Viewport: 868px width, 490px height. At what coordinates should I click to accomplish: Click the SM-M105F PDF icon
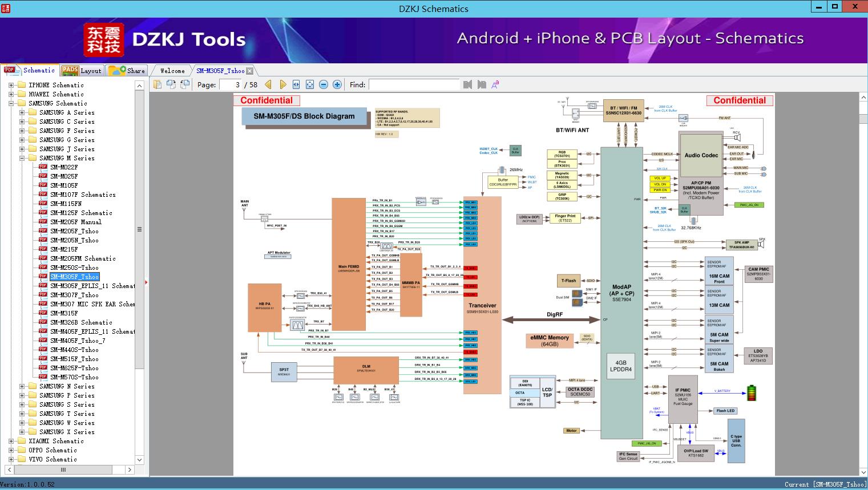point(43,185)
